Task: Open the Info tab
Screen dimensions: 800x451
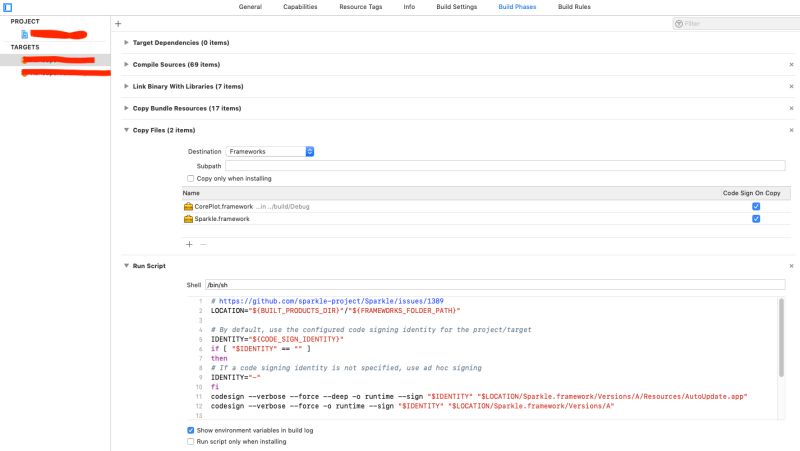Action: (x=409, y=7)
